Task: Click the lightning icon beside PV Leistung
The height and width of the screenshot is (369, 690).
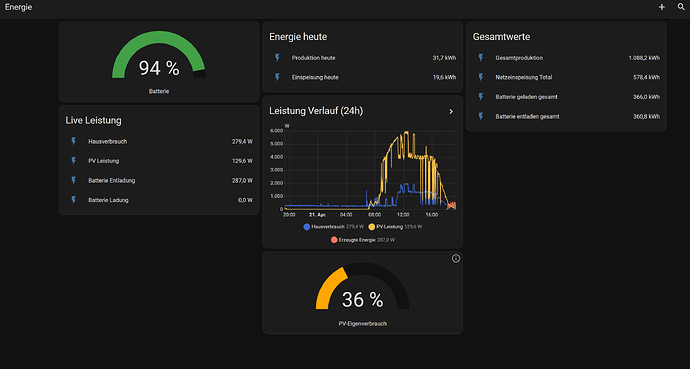Action: (73, 161)
